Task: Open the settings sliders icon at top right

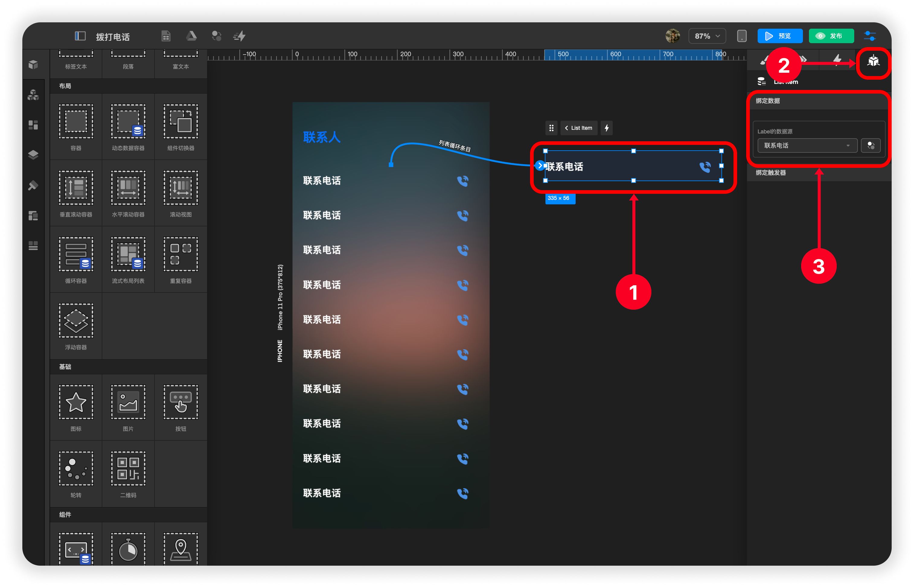Action: (x=870, y=36)
